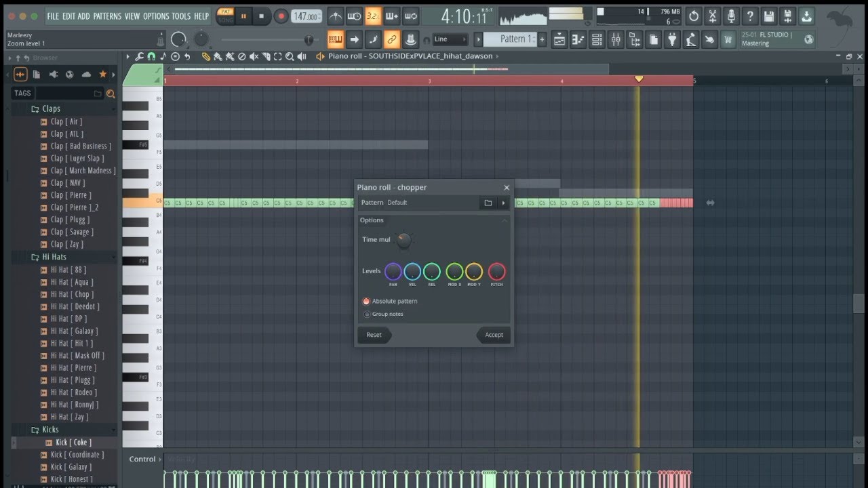Click the shopping cart content library icon

pyautogui.click(x=728, y=39)
